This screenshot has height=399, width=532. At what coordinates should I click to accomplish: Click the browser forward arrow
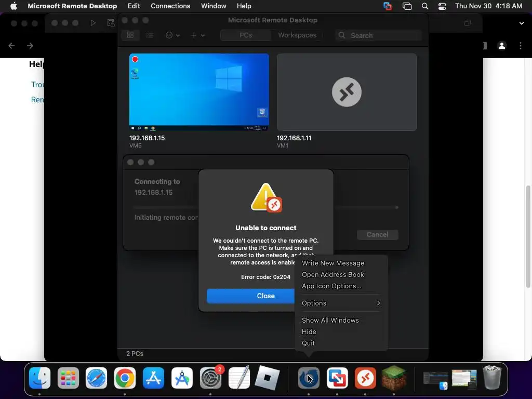(x=30, y=46)
